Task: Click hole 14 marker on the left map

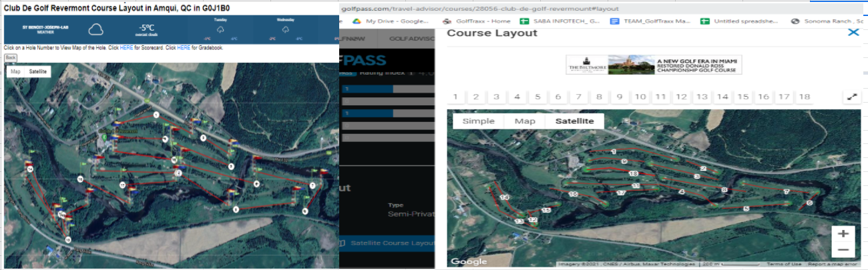Action: [x=31, y=169]
